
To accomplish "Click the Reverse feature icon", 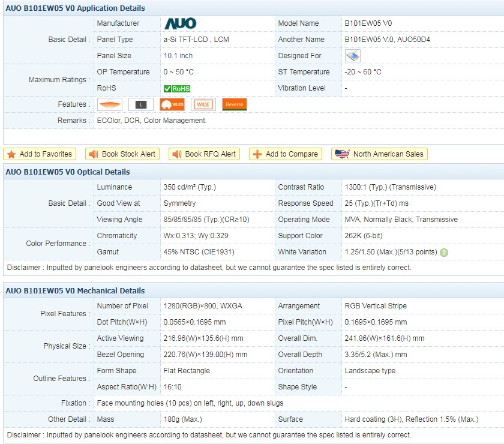I will tap(235, 104).
